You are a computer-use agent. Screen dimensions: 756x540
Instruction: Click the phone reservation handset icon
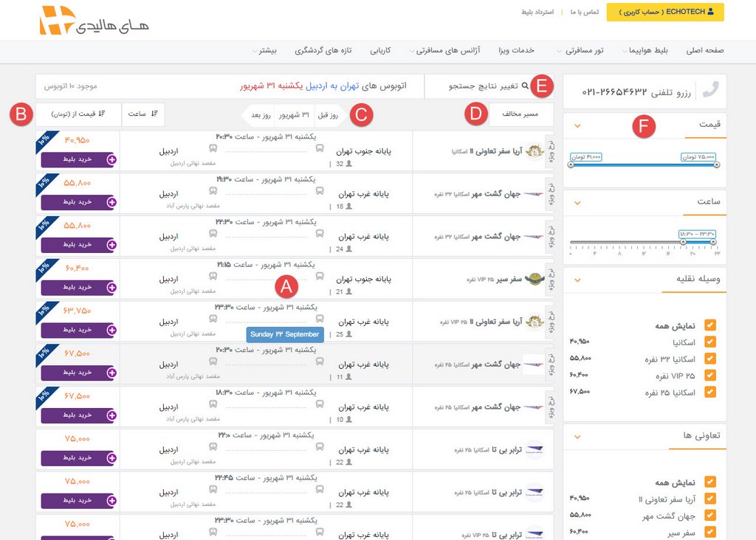pos(710,90)
